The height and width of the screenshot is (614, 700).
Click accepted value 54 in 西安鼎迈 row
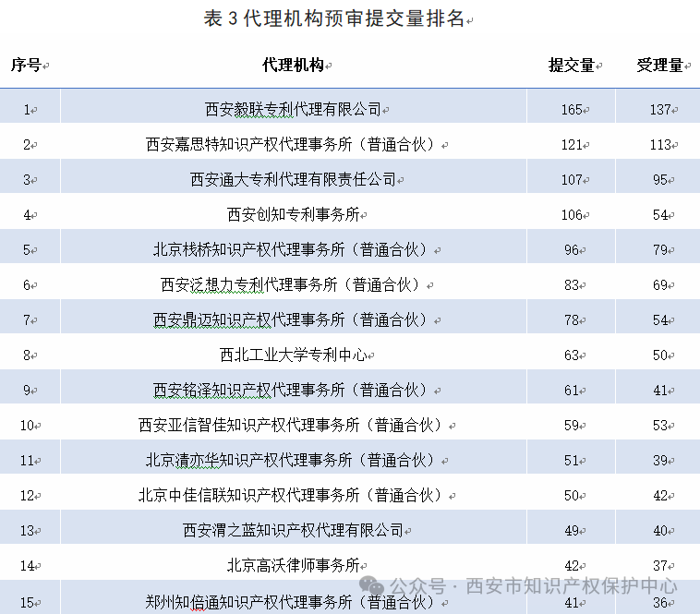point(660,320)
